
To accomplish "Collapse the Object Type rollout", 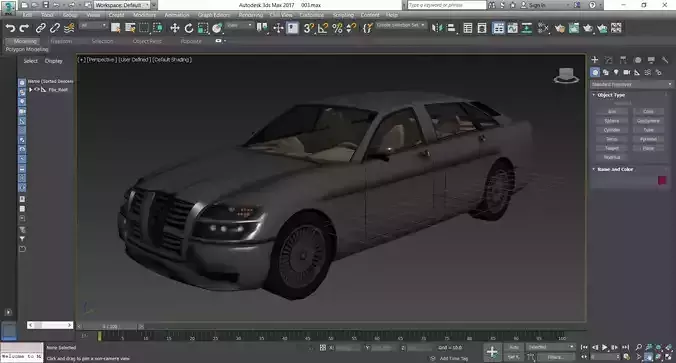I will [x=610, y=95].
